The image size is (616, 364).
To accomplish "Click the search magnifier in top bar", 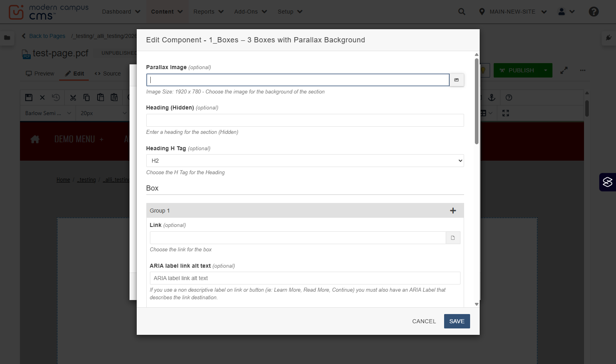I will (x=462, y=12).
